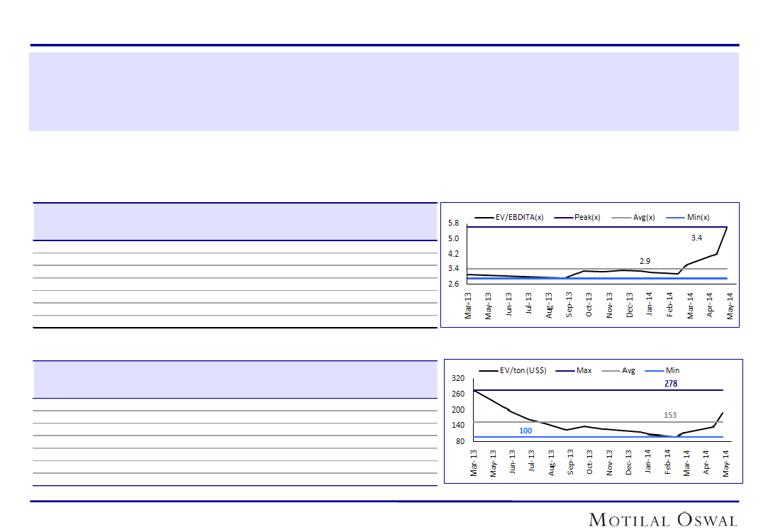Click the lavender banner at page top
768x532 pixels.
coord(384,92)
